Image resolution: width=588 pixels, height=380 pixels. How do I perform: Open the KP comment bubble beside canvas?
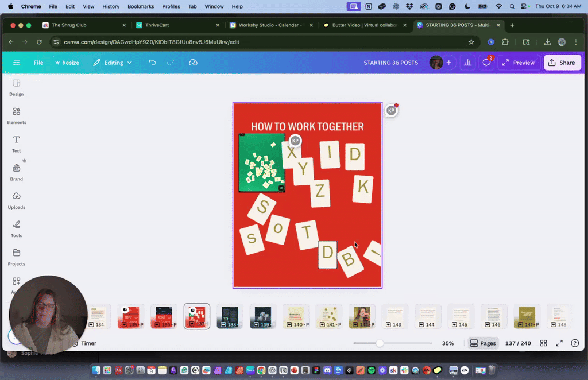coord(391,110)
